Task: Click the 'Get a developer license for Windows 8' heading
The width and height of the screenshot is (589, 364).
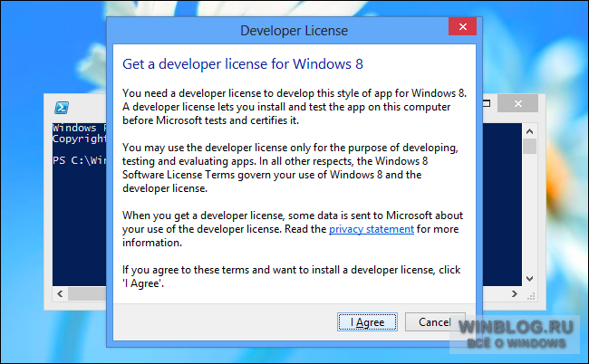Action: [x=243, y=64]
